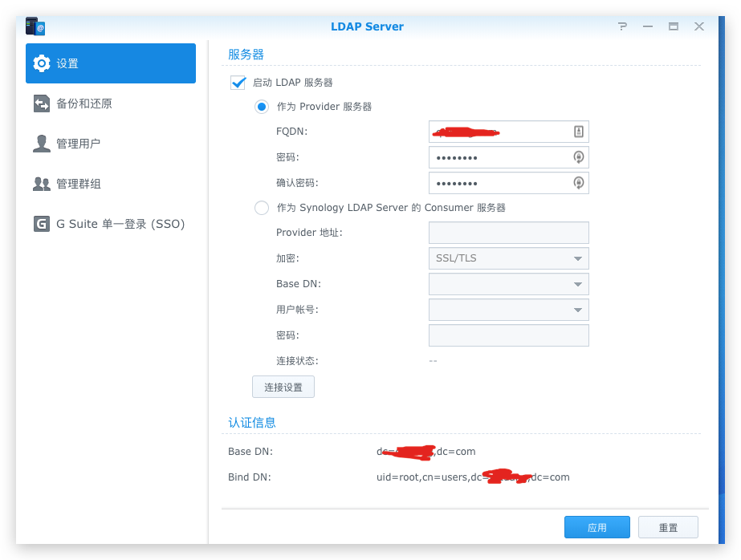Click the LDAP Server app icon in title bar

[x=35, y=26]
